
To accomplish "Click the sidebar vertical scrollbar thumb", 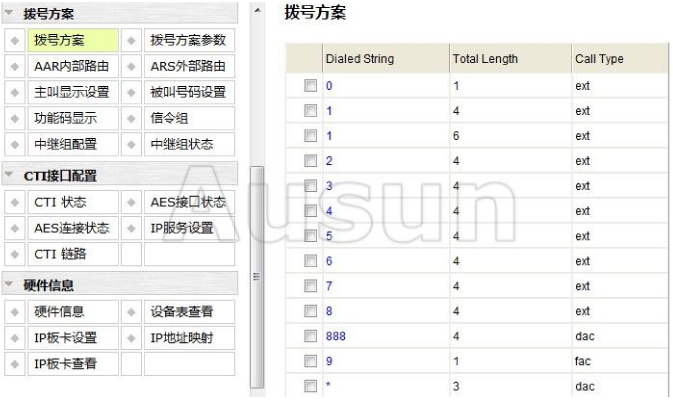I will coord(257,275).
